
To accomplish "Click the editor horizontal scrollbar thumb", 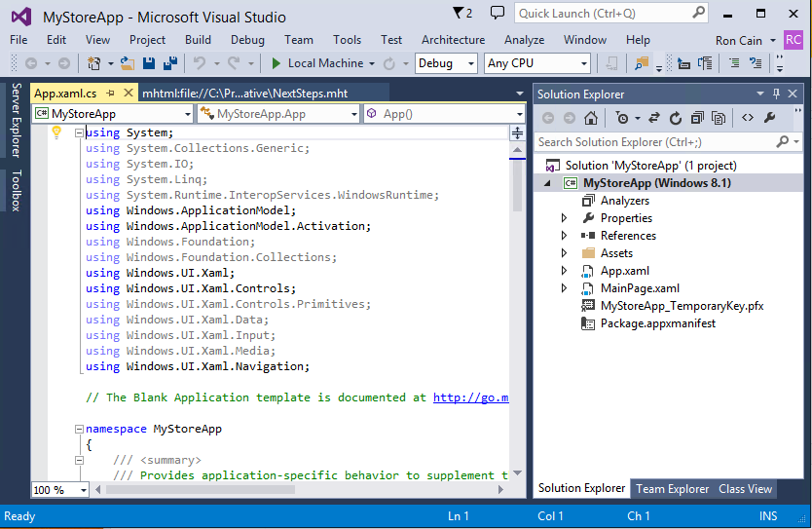I will pyautogui.click(x=201, y=489).
